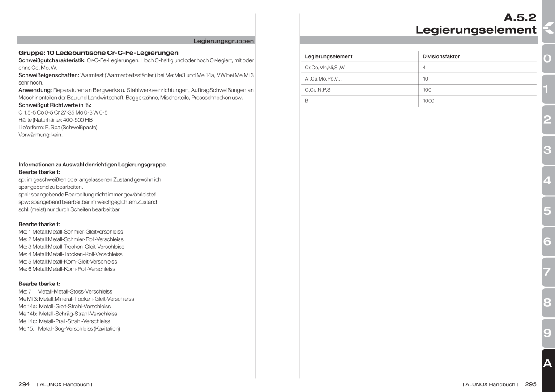Click page number 294 in footer
This screenshot has width=555, height=392.
[24, 384]
